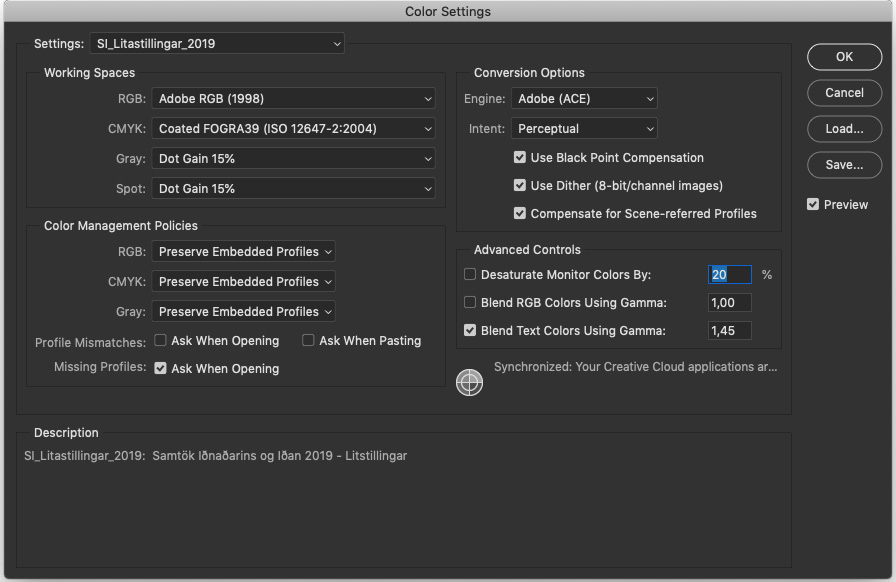The image size is (896, 582).
Task: Enable Desaturate Monitor Colors By checkbox
Action: pos(470,274)
